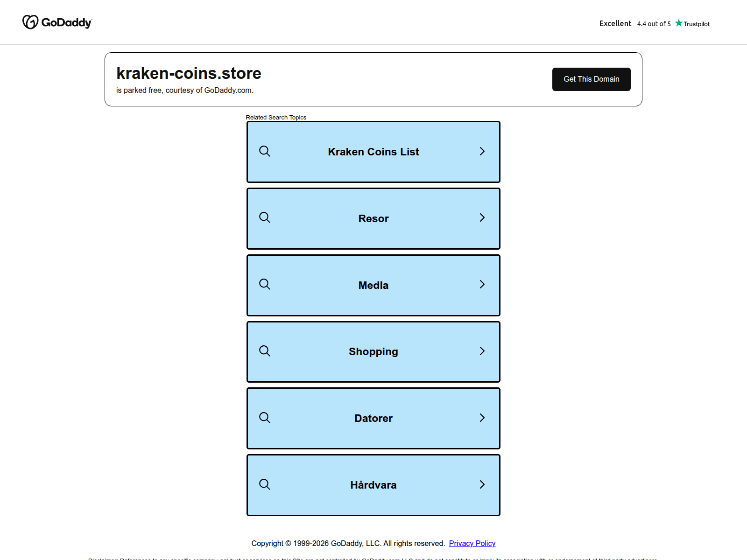Select the Kraken Coins List topic text

tap(373, 152)
